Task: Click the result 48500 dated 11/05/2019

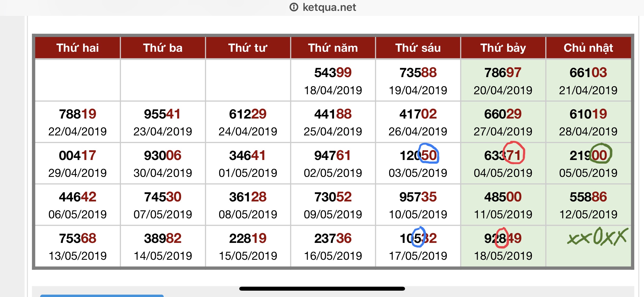Action: pyautogui.click(x=503, y=197)
